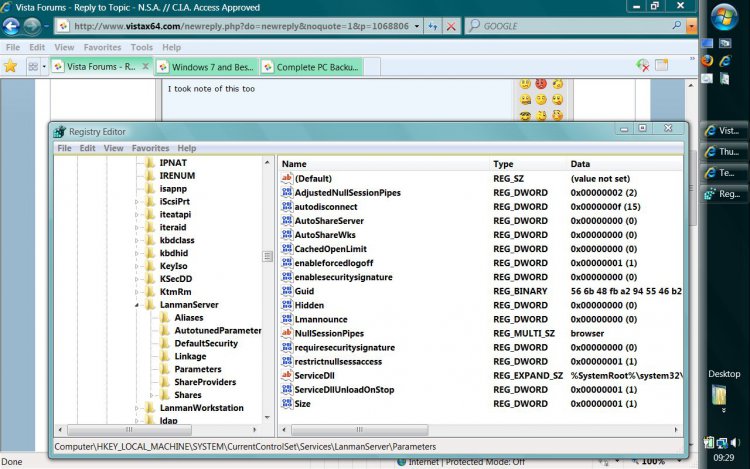The height and width of the screenshot is (469, 750).
Task: Open the Registry Editor Help menu
Action: tap(187, 148)
